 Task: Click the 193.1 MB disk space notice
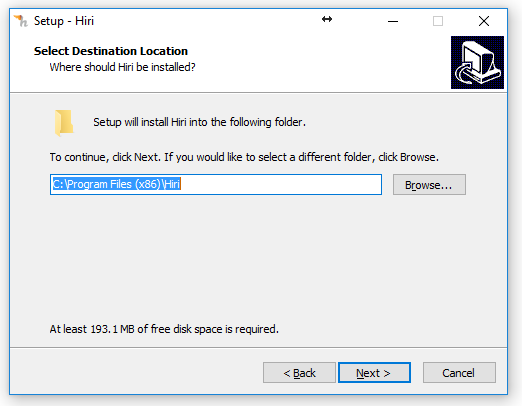click(x=164, y=329)
